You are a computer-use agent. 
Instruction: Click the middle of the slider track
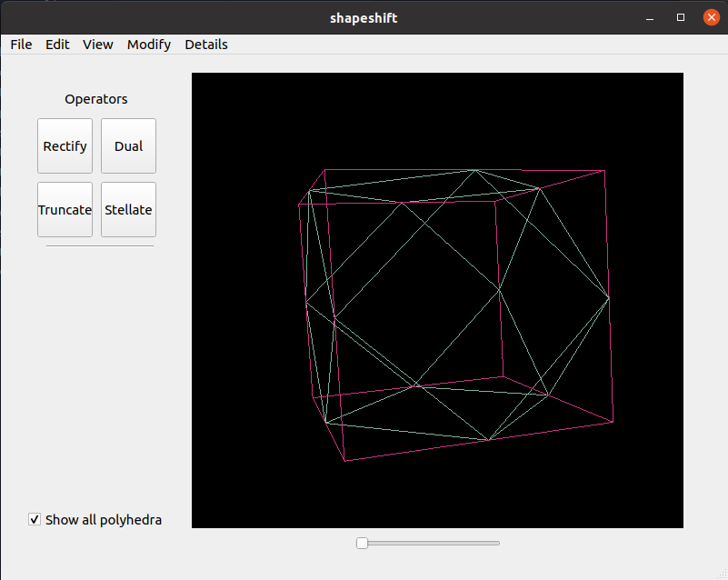(x=429, y=543)
